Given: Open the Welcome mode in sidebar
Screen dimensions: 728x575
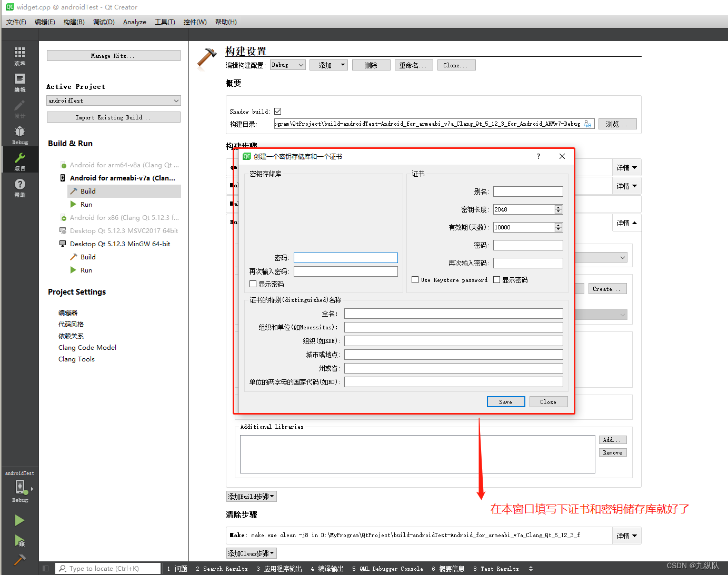Looking at the screenshot, I should tap(19, 55).
